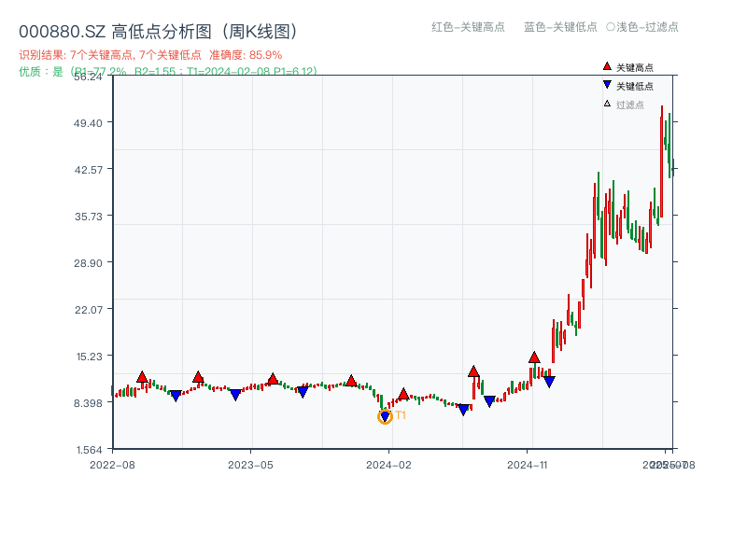Click the 15.23 y-axis label
This screenshot has width=747, height=560.
tap(89, 357)
